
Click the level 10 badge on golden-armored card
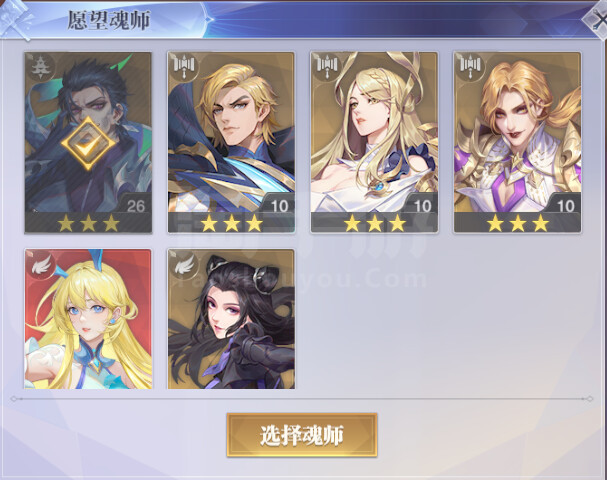(564, 206)
